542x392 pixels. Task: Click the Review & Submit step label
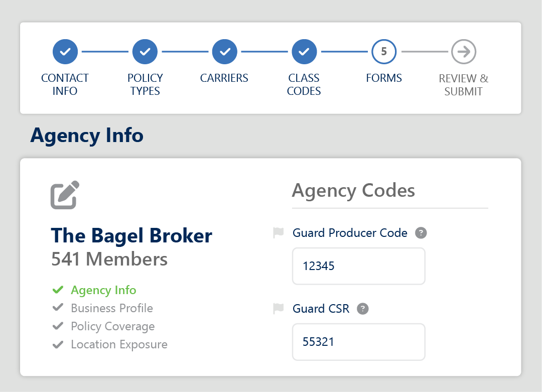point(463,85)
